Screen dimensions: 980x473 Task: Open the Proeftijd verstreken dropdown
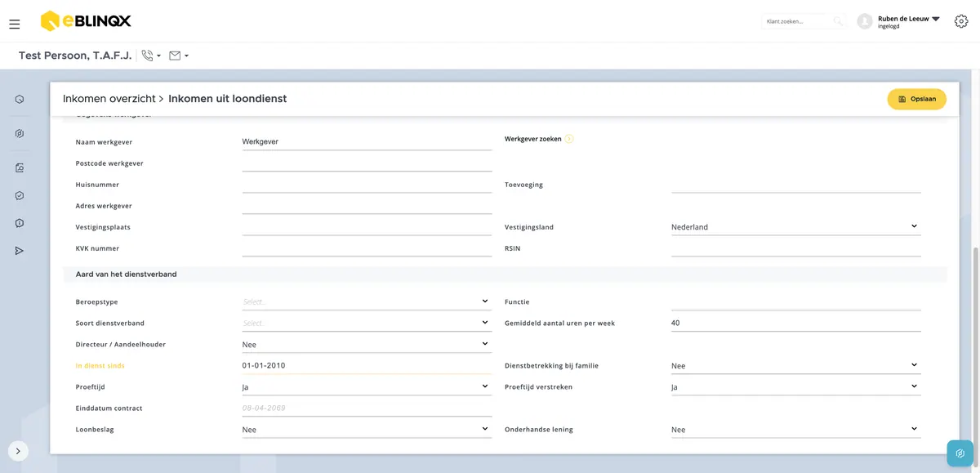tap(796, 386)
